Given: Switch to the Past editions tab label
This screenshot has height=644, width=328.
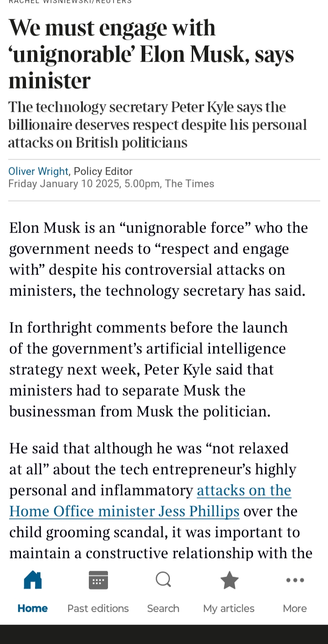Looking at the screenshot, I should 98,608.
